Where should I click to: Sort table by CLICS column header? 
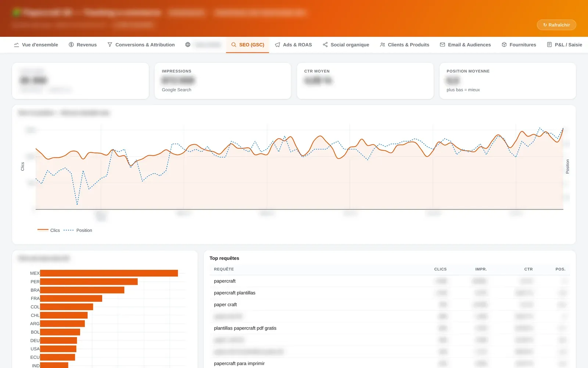440,269
